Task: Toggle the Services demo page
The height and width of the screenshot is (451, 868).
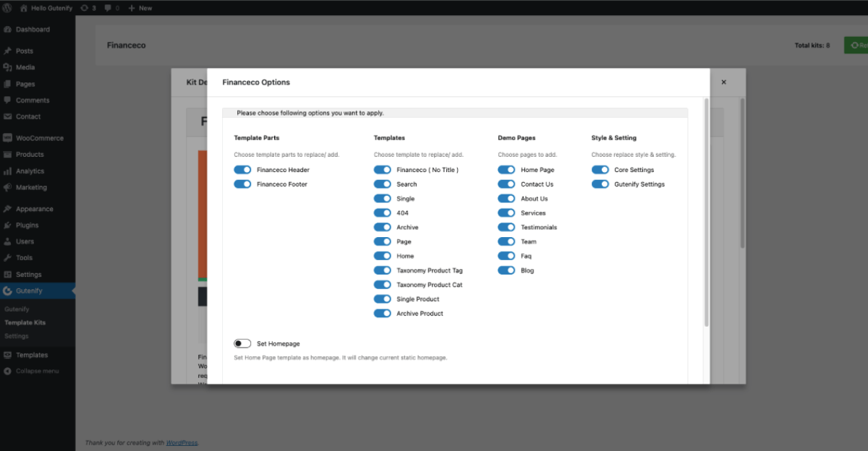Action: point(506,213)
